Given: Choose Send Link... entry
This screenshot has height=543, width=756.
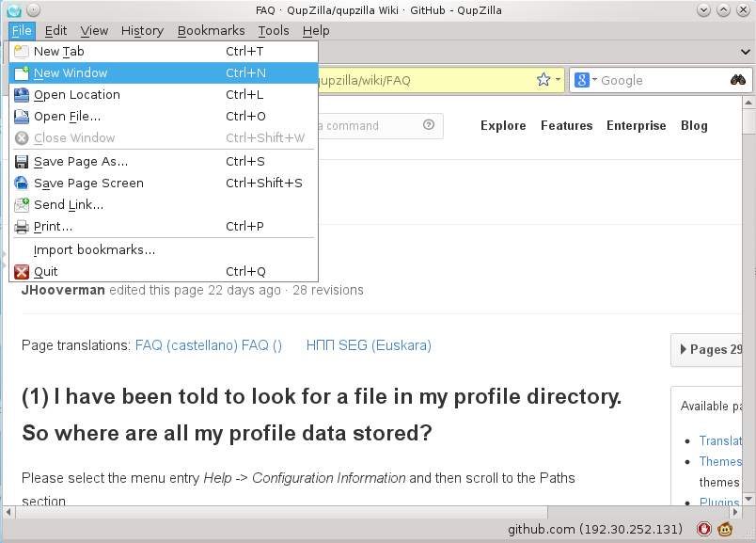Looking at the screenshot, I should click(164, 204).
